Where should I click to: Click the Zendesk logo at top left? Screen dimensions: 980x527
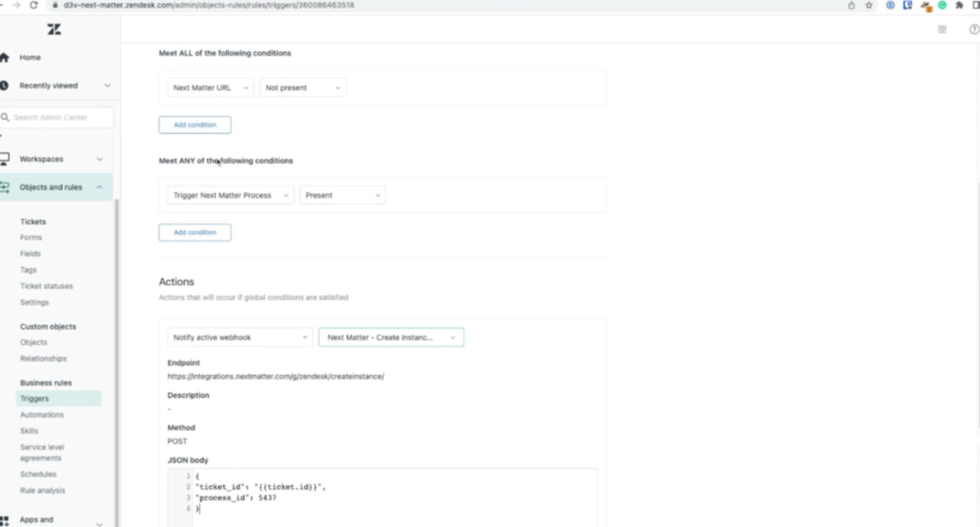point(54,29)
